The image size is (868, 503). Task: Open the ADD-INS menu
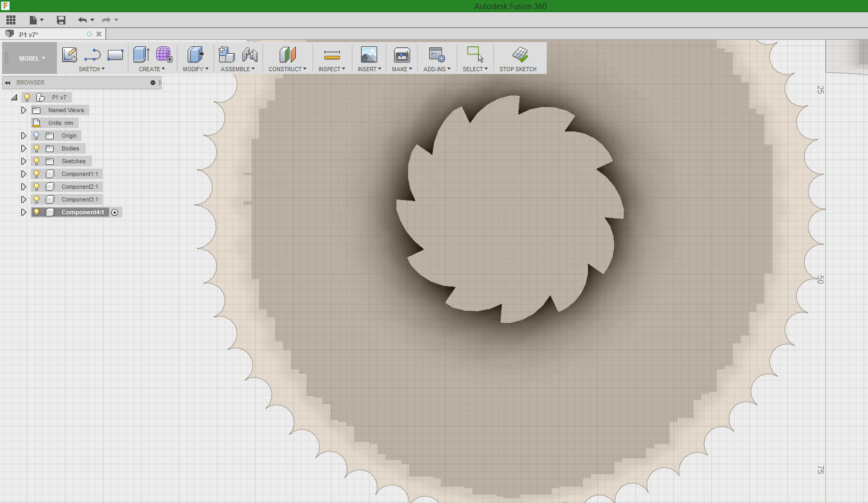[x=437, y=69]
